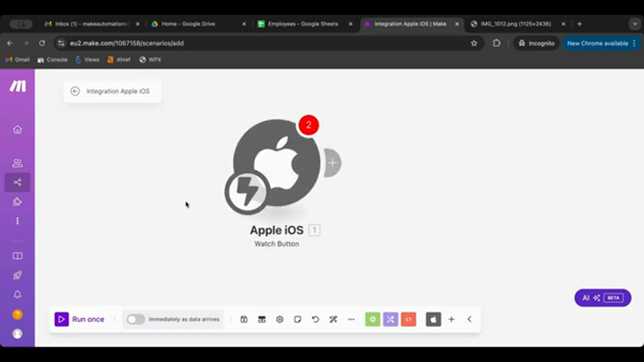Save the scenario with the disk icon
Screen dimensions: 644x362
244,319
